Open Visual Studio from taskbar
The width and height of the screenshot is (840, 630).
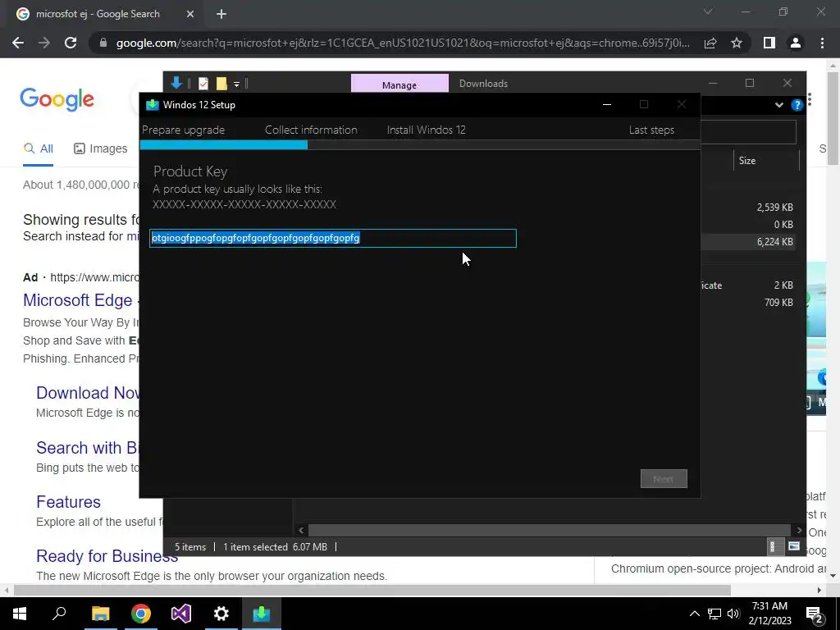(181, 614)
